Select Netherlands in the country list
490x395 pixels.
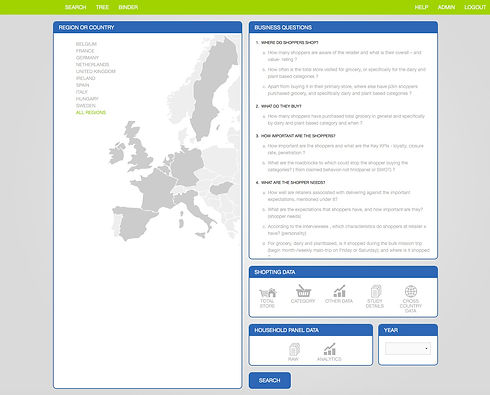tap(92, 64)
